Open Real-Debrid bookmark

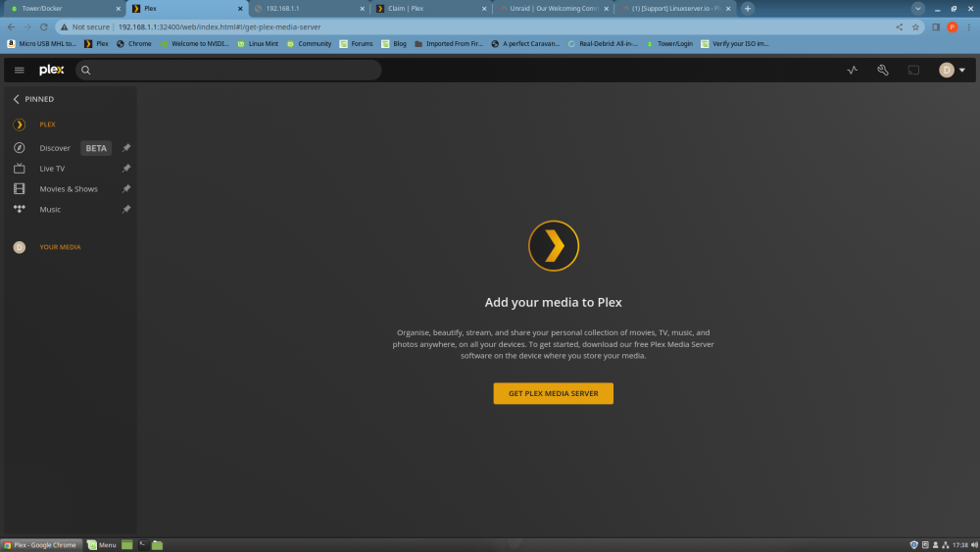(x=603, y=44)
